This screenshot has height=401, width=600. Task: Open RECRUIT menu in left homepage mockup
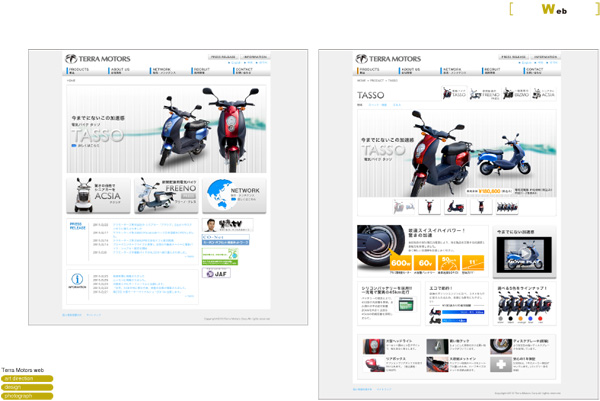202,70
